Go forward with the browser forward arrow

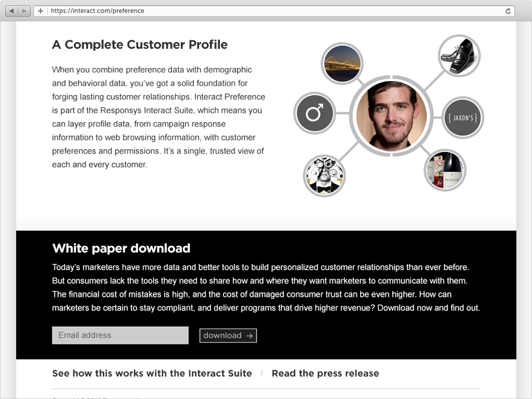coord(24,11)
